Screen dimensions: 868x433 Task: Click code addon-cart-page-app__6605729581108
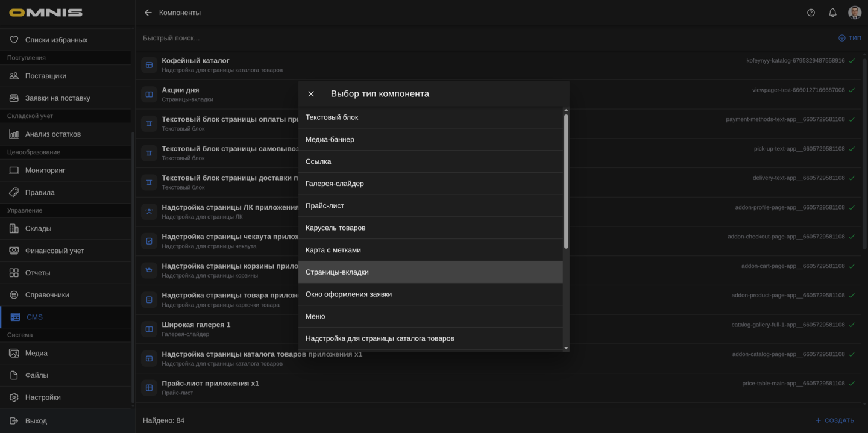point(793,266)
